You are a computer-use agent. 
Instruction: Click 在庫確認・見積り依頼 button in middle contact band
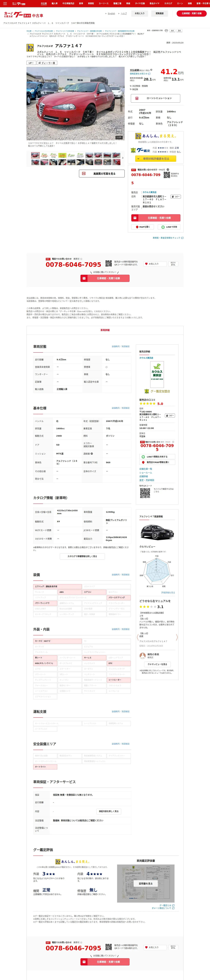coord(105,278)
